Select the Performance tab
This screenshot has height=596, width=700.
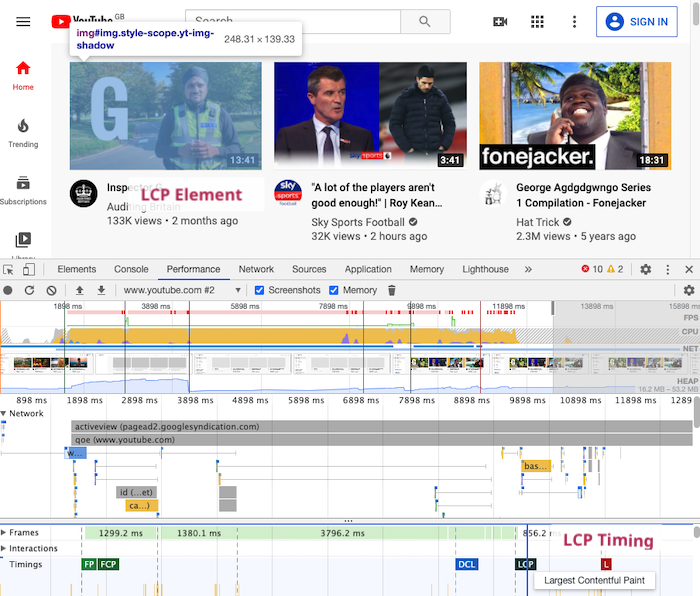[193, 269]
